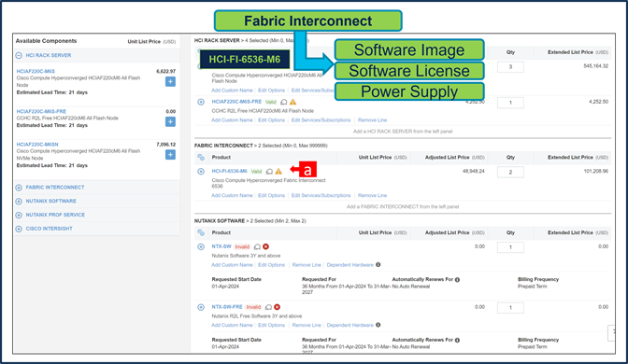Screen dimensions: 628x364
Task: Click support headset icon on HCIAF220C-M6S-FRE row
Action: [x=284, y=103]
